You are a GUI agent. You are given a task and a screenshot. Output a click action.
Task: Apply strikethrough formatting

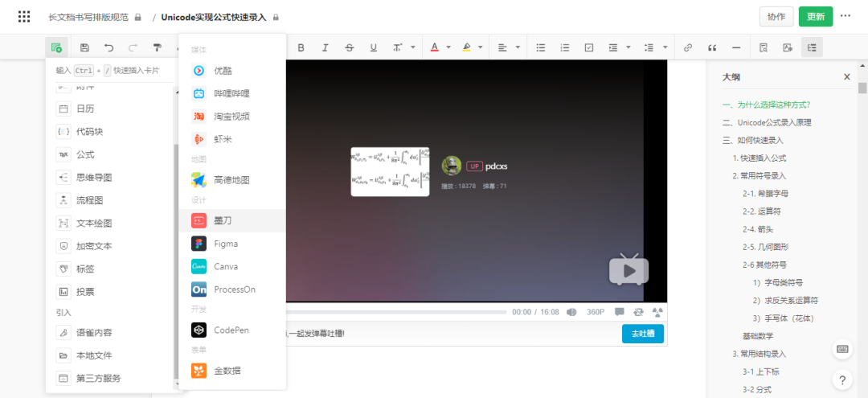pos(350,47)
